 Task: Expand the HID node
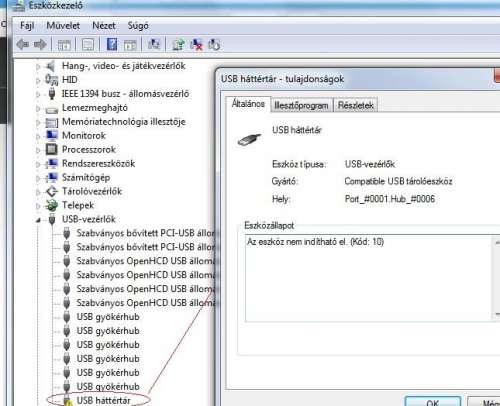click(38, 80)
